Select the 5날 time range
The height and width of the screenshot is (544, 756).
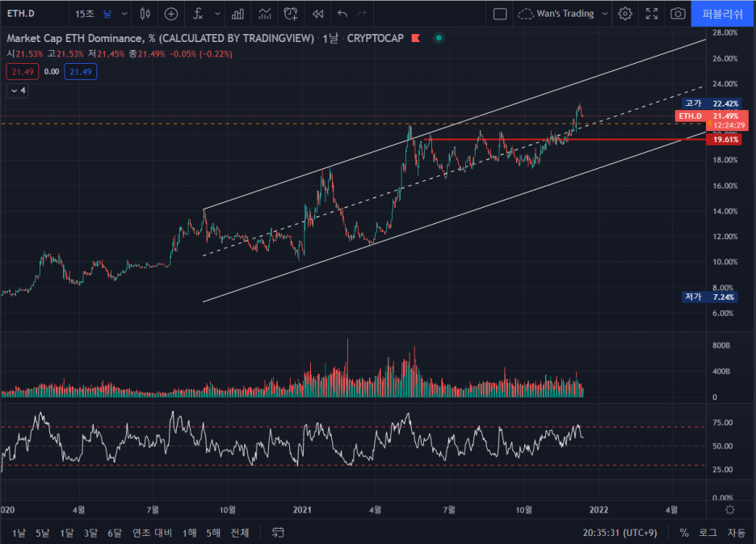click(x=43, y=533)
